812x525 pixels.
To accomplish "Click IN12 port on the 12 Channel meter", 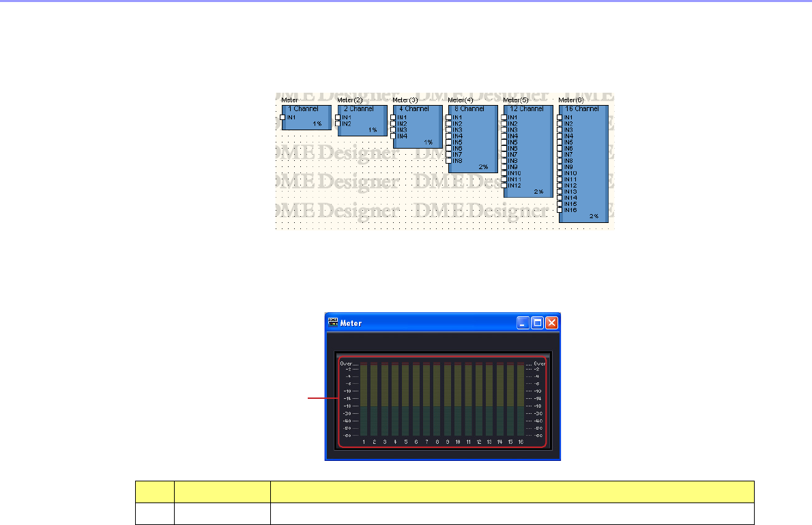I will coord(504,185).
